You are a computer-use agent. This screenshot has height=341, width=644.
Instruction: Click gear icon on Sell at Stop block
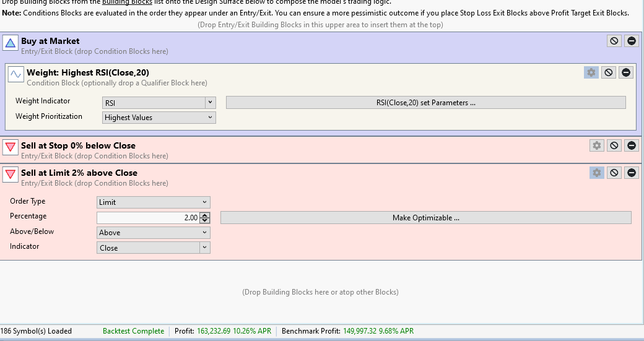click(x=596, y=145)
